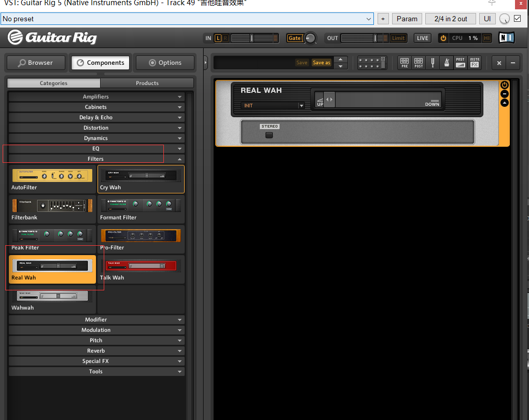Image resolution: width=529 pixels, height=420 pixels.
Task: Click the plus preset button
Action: point(383,19)
